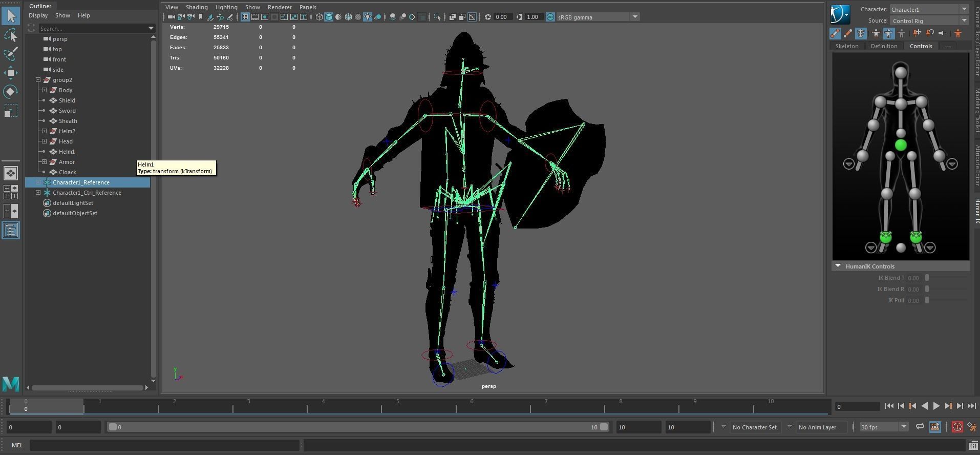Expand Character1_Reference node
The width and height of the screenshot is (980, 455).
coord(38,182)
